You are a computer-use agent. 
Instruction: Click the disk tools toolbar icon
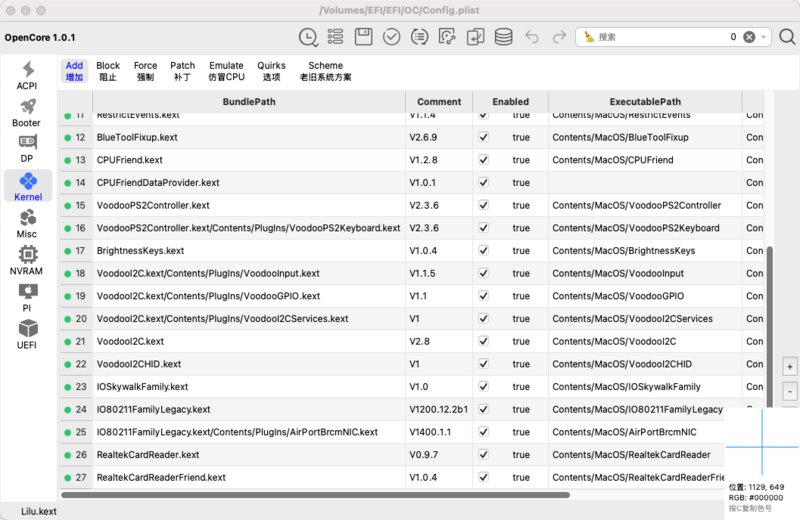(x=447, y=37)
